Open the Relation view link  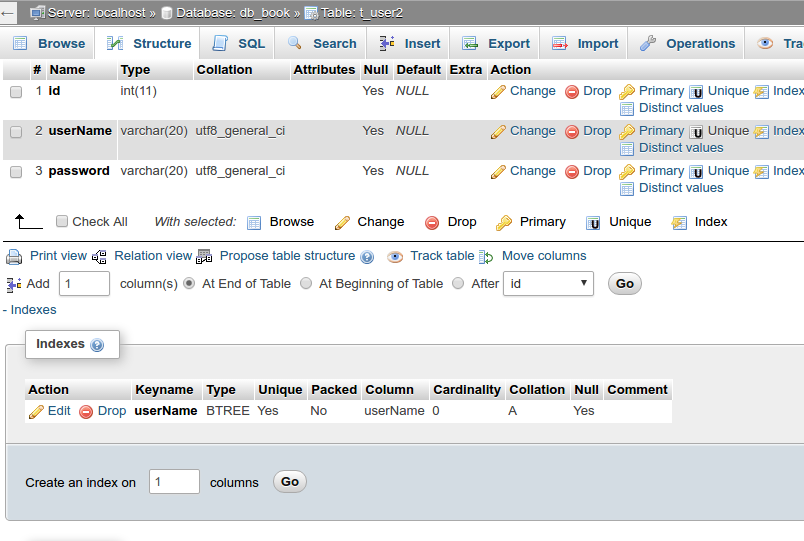pyautogui.click(x=152, y=256)
